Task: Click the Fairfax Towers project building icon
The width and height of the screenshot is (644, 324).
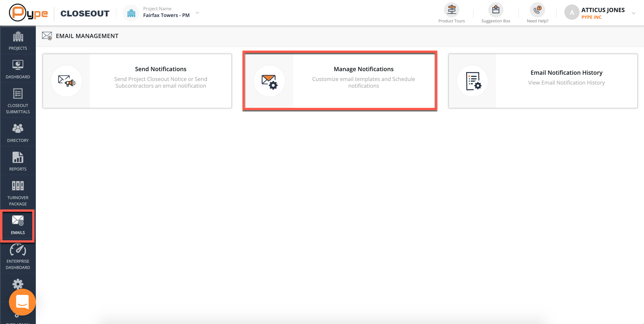Action: point(131,13)
